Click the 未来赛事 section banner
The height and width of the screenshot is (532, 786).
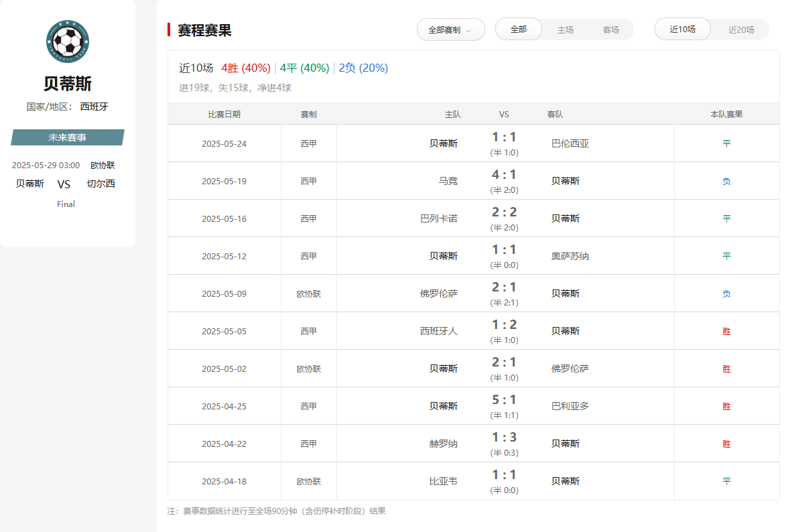click(x=67, y=137)
